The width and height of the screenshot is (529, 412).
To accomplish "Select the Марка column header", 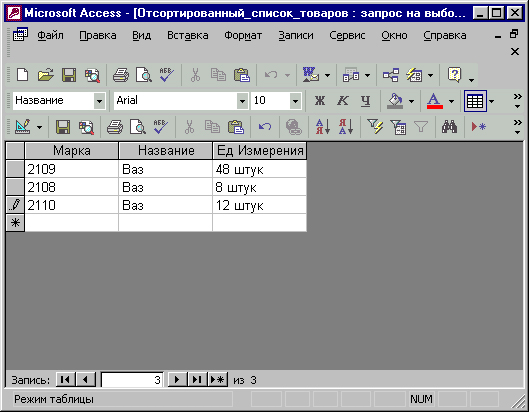I will (x=72, y=150).
